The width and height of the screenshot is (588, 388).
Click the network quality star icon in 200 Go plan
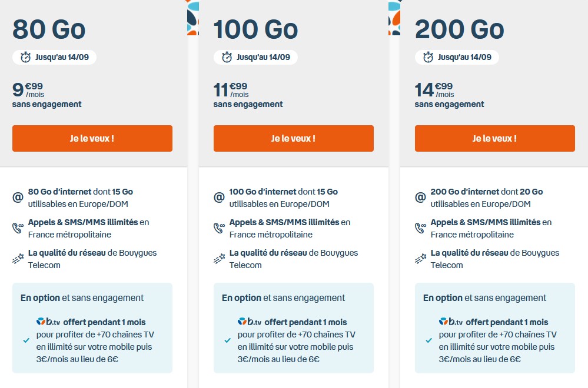click(420, 259)
